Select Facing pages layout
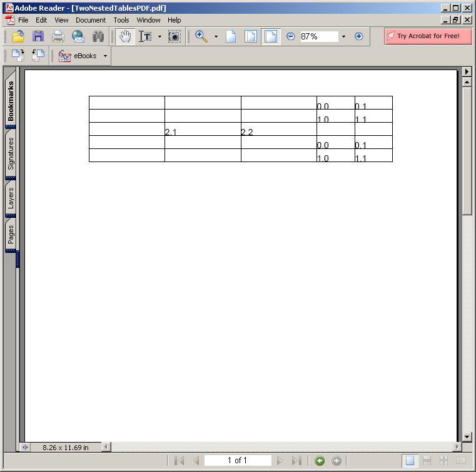Viewport: 476px width, 472px height. [461, 461]
